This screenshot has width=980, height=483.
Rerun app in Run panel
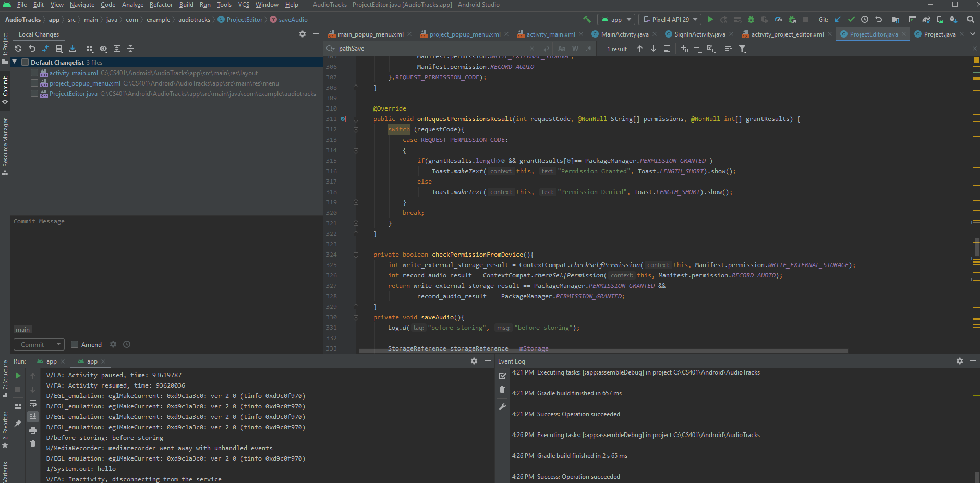[18, 376]
